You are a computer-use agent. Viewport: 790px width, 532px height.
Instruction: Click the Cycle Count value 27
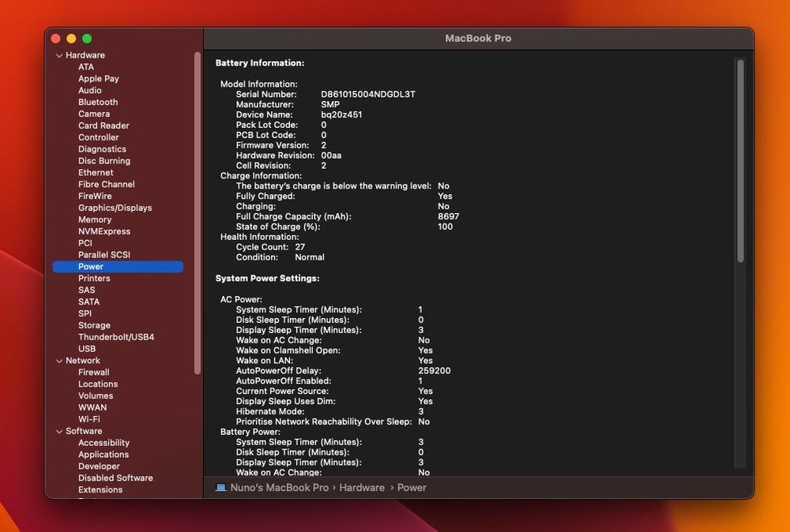(x=299, y=247)
